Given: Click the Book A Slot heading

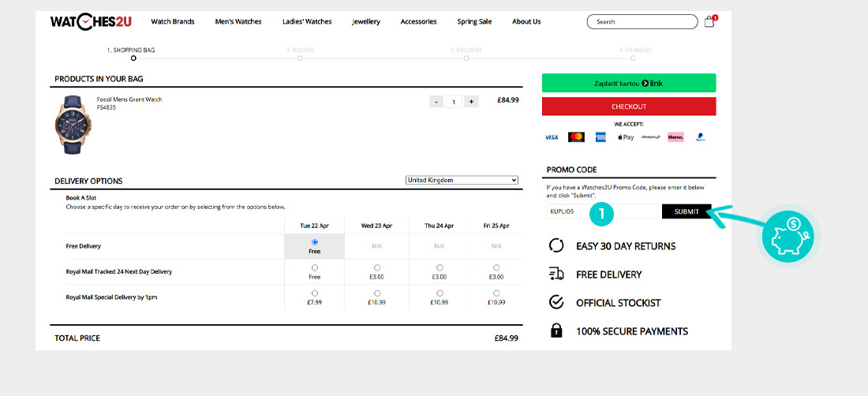Looking at the screenshot, I should click(81, 197).
